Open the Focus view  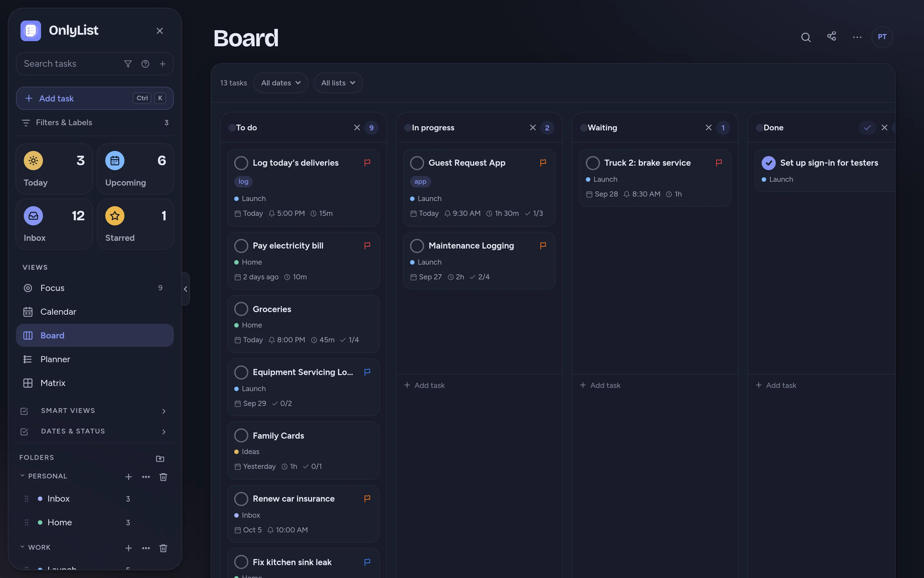coord(95,288)
